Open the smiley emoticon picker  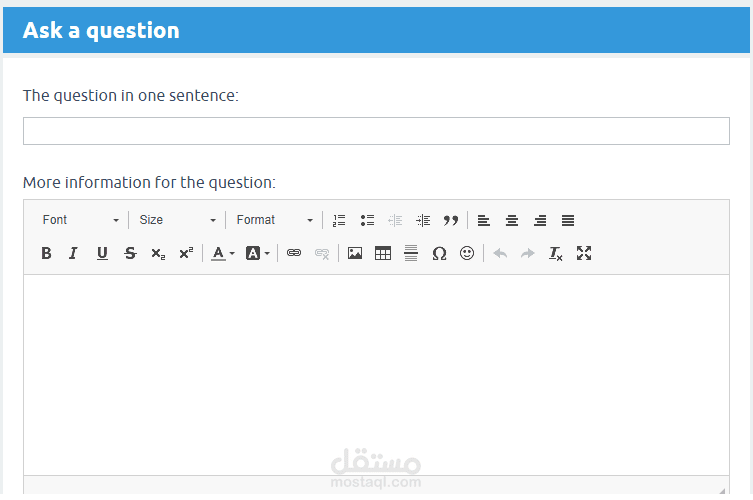coord(467,253)
